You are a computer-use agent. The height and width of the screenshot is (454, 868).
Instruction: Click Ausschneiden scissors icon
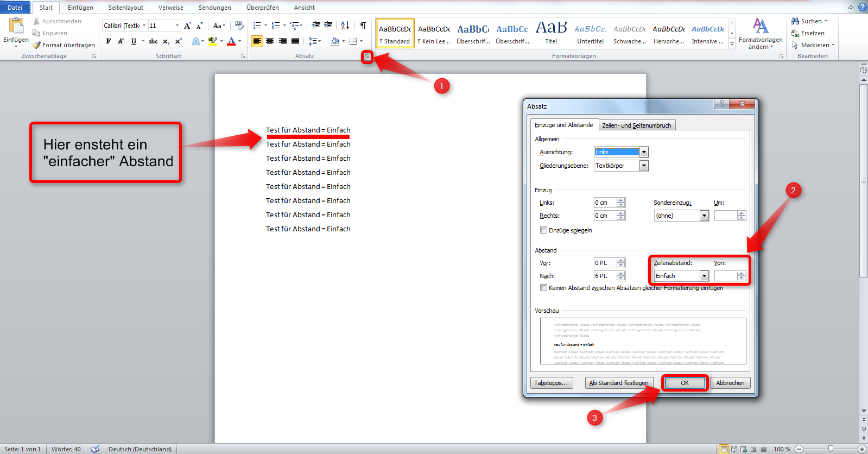[36, 21]
